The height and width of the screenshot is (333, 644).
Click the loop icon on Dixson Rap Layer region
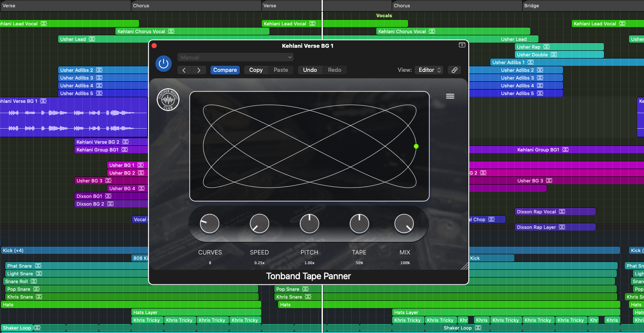[x=562, y=227]
